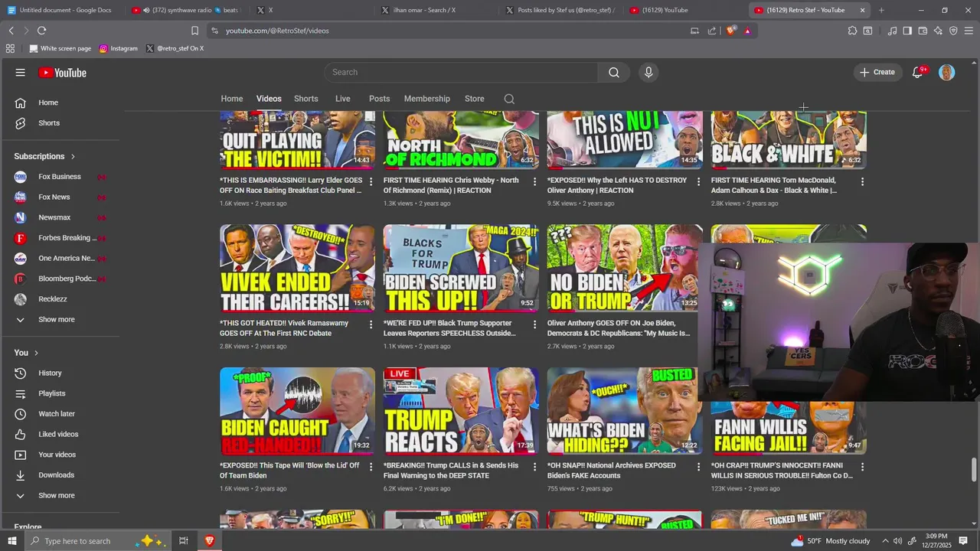The height and width of the screenshot is (551, 980).
Task: Reload the page in browser toolbar
Action: [41, 31]
